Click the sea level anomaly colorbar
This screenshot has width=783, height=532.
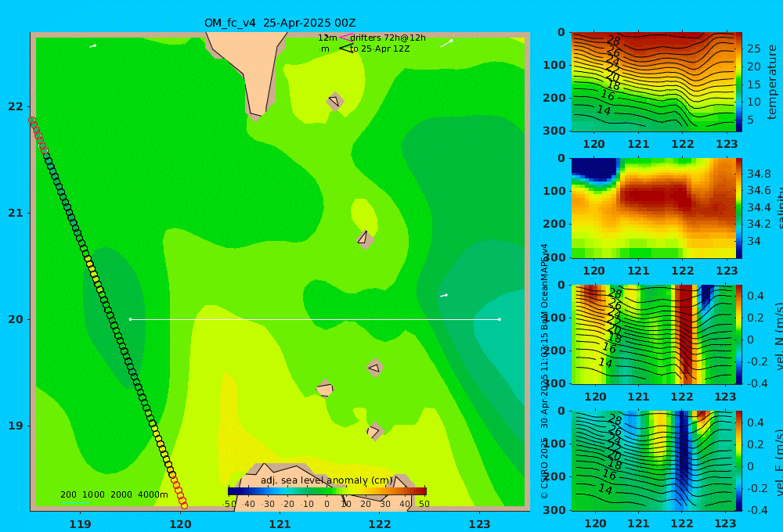[x=327, y=491]
